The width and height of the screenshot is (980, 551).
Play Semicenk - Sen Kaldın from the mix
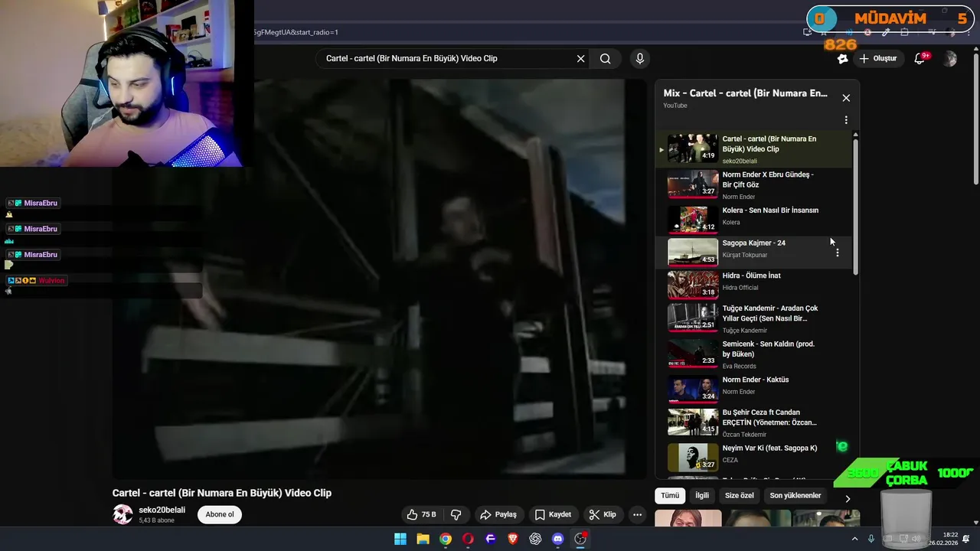click(x=753, y=354)
